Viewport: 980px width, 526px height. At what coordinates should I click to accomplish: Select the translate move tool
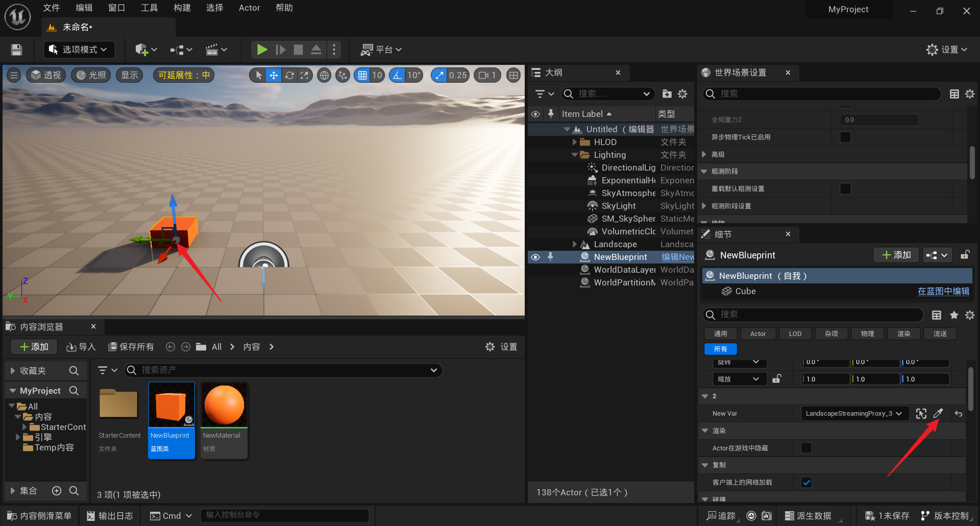[274, 76]
